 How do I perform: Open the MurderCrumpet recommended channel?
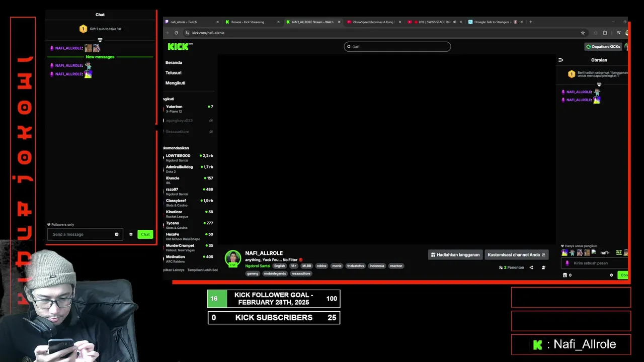click(x=189, y=247)
